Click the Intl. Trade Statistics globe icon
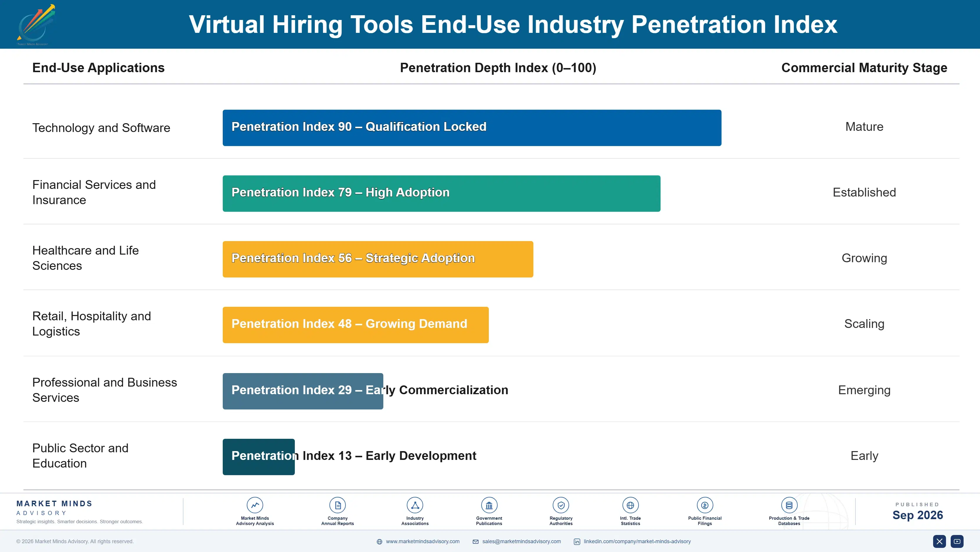Viewport: 980px width, 552px height. tap(630, 505)
